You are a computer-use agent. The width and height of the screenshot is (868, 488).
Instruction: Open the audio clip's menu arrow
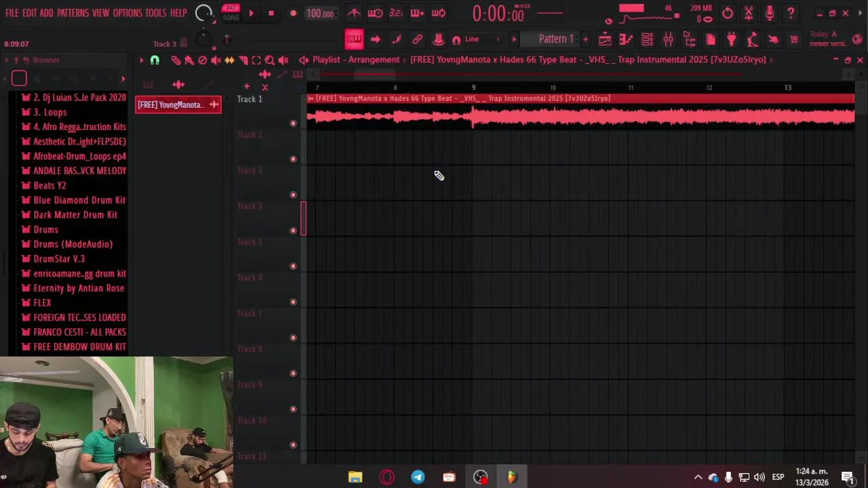coord(311,99)
